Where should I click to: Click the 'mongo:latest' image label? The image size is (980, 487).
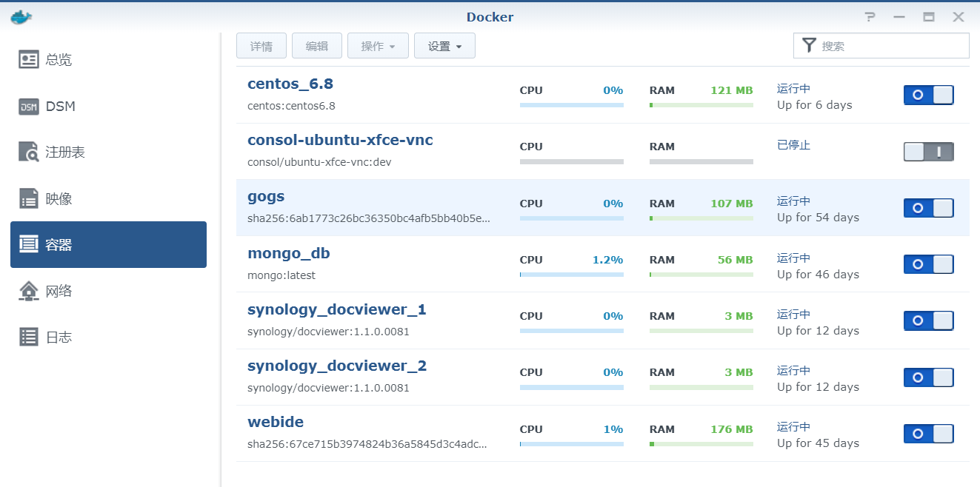281,275
